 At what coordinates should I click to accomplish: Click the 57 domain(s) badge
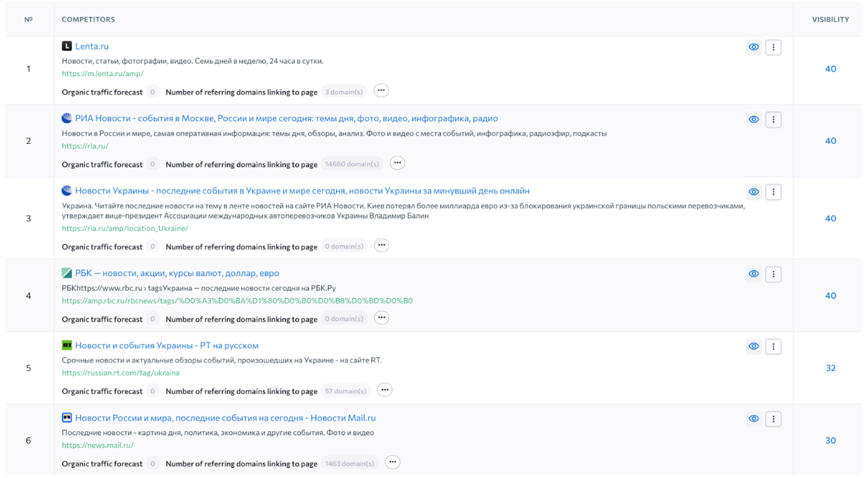coord(345,391)
